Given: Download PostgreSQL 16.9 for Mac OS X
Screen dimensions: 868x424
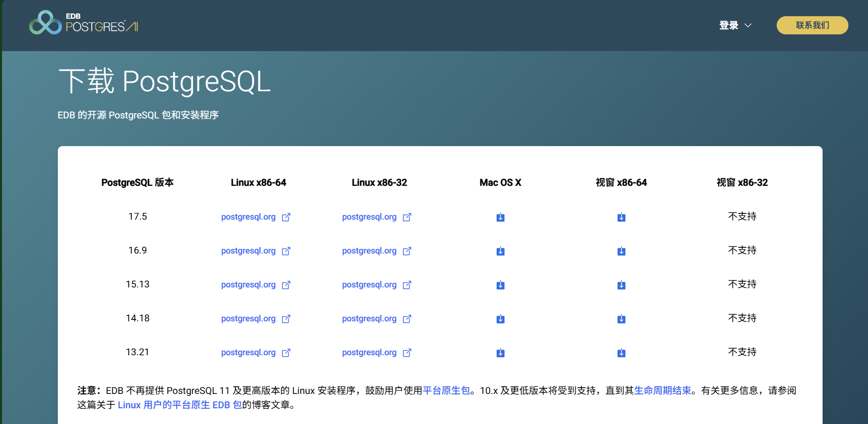Looking at the screenshot, I should point(500,251).
